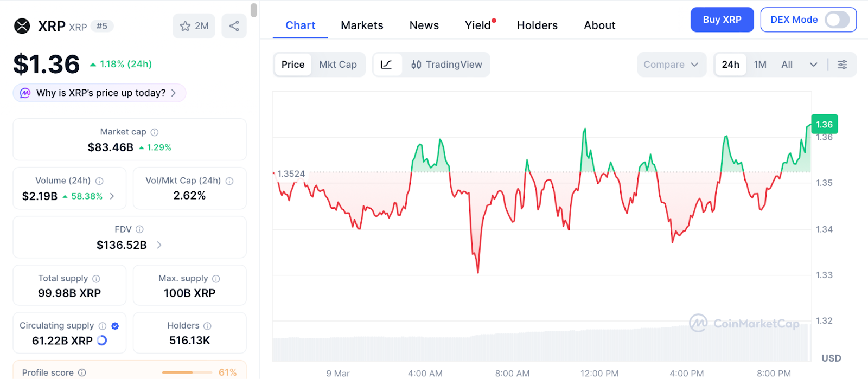The width and height of the screenshot is (868, 379).
Task: Switch to the Holders tab
Action: (x=537, y=25)
